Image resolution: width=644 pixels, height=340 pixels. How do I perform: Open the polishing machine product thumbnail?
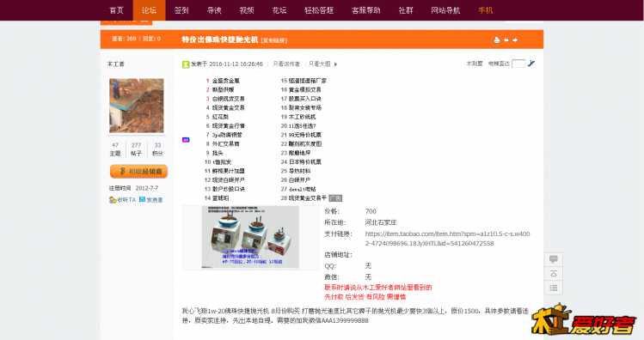[x=250, y=238]
